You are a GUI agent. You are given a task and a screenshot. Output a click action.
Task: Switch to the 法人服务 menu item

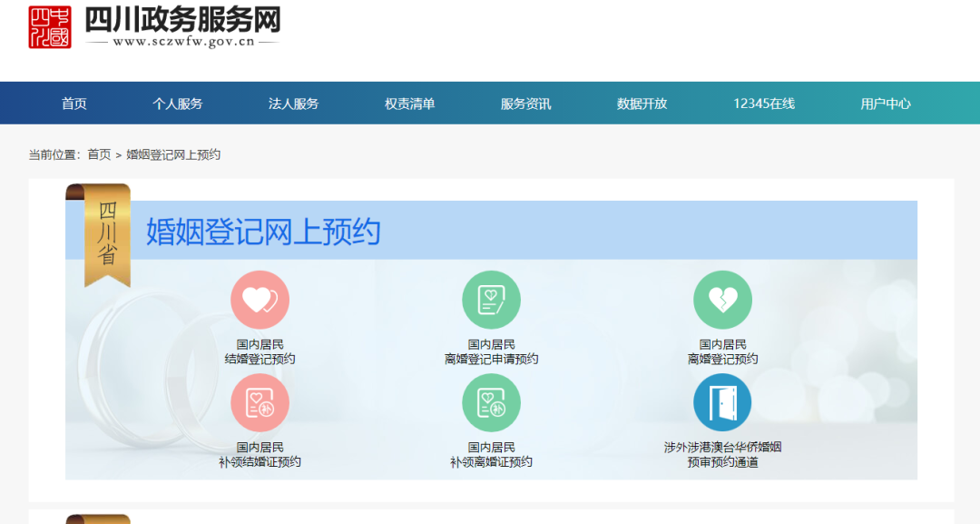292,103
